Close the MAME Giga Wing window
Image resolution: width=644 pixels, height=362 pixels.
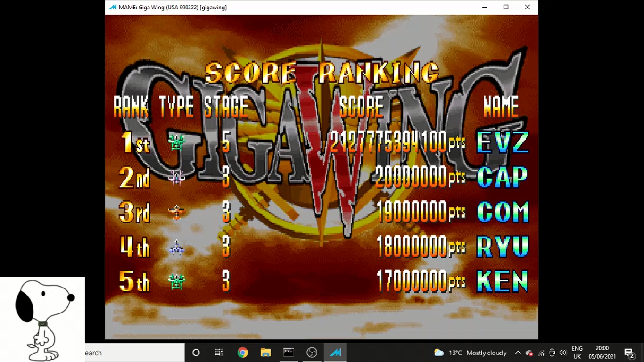[528, 7]
